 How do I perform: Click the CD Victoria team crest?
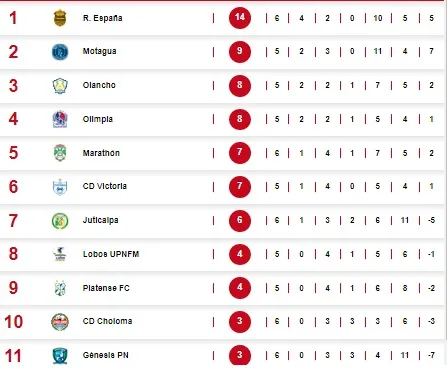60,187
